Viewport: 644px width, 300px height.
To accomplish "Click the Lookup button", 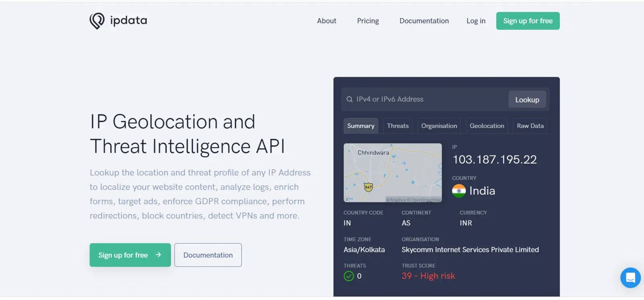I will [527, 99].
